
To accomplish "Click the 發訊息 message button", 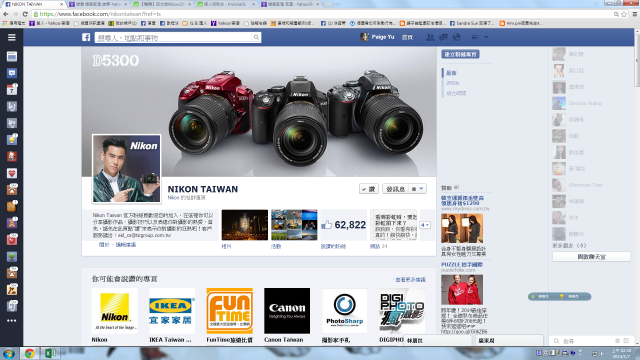I will [396, 189].
